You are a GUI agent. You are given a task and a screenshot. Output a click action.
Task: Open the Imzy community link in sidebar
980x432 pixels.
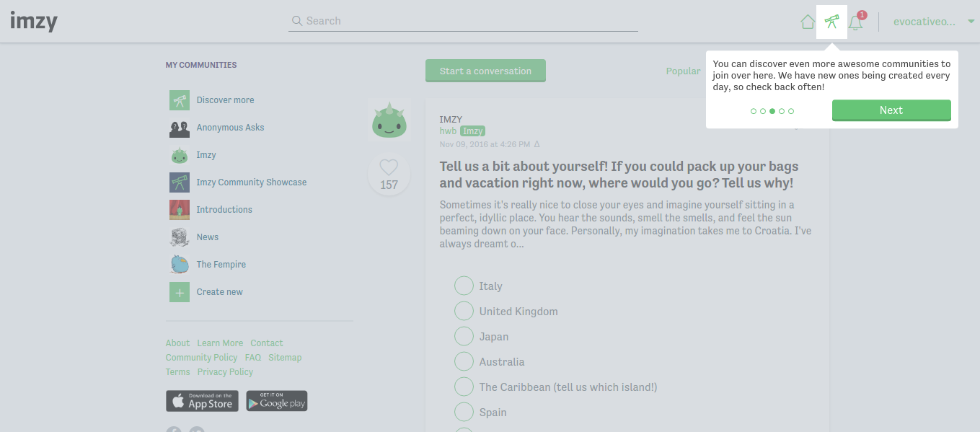(x=206, y=155)
